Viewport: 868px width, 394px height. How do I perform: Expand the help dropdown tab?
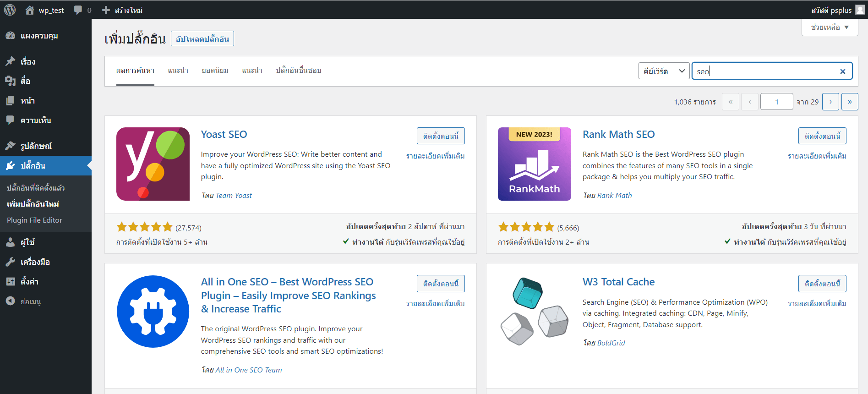point(830,27)
